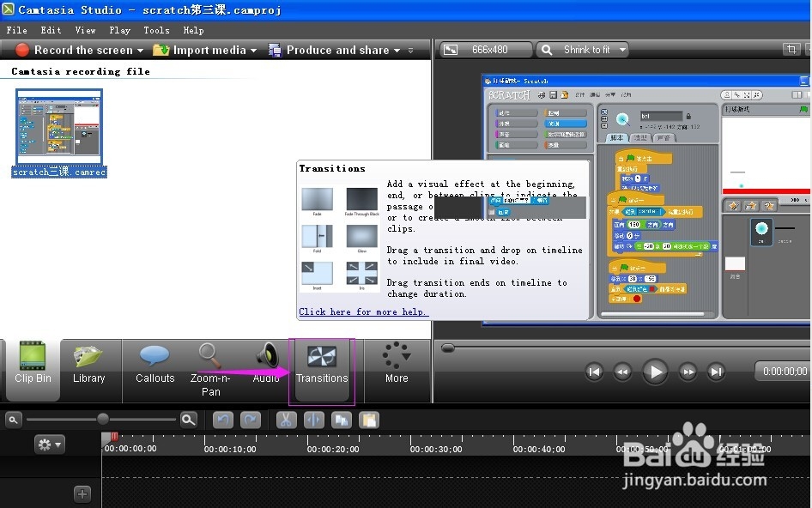Image resolution: width=812 pixels, height=508 pixels.
Task: Click the rewind button
Action: click(622, 372)
